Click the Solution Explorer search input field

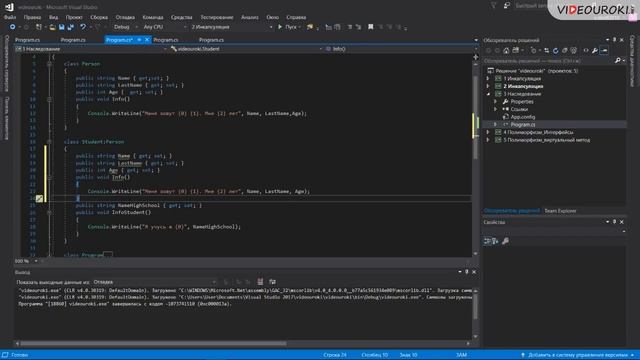[x=549, y=61]
